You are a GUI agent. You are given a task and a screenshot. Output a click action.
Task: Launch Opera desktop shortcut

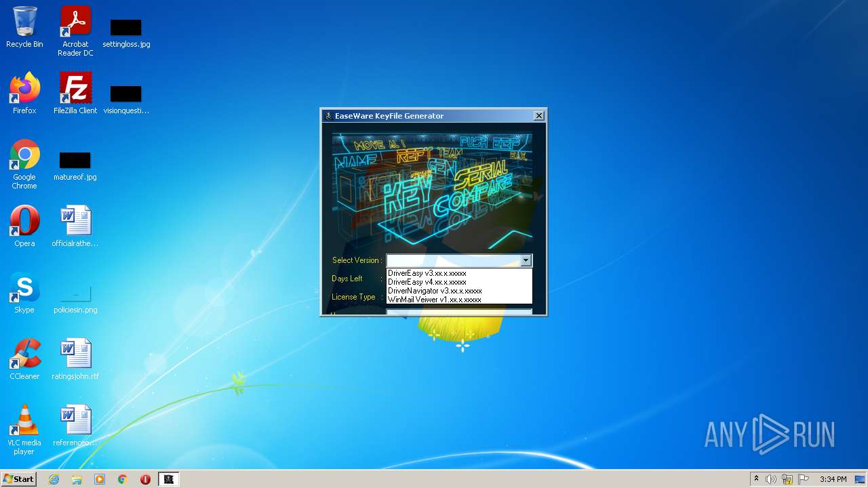click(24, 226)
